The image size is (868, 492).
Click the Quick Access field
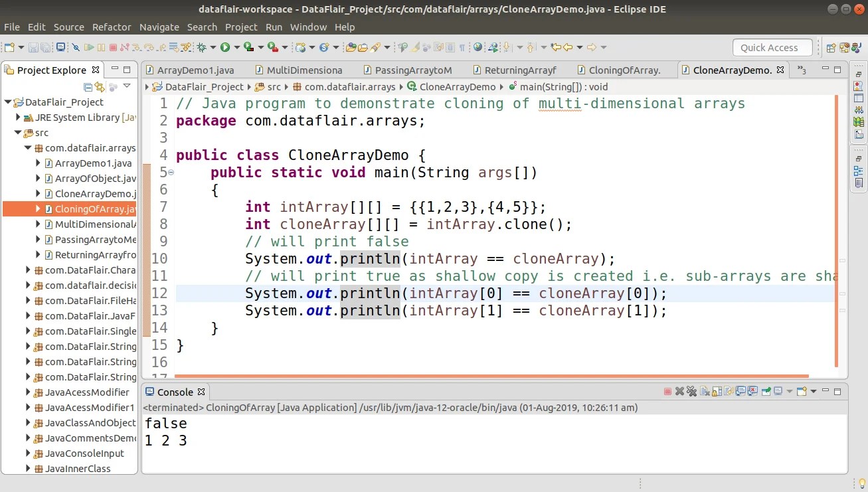coord(772,47)
